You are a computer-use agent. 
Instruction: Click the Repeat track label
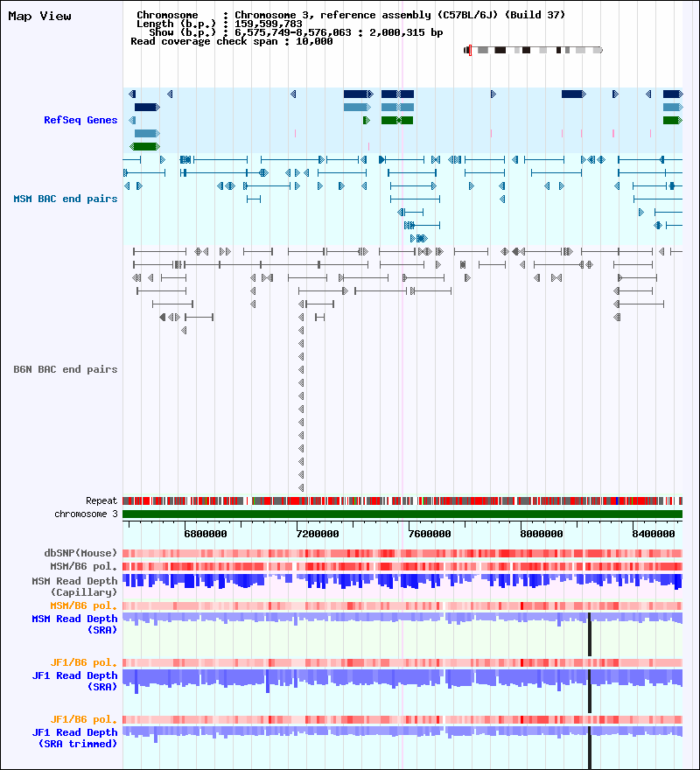pos(101,500)
